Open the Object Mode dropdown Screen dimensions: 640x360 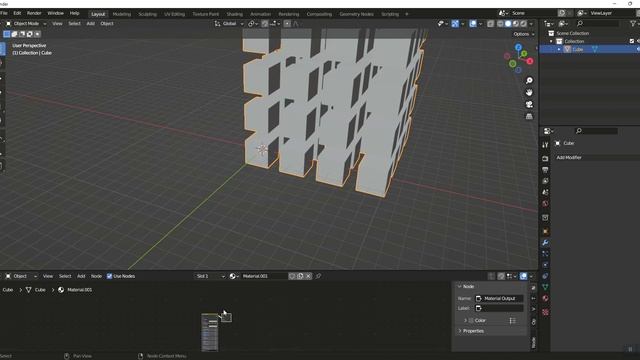(26, 24)
